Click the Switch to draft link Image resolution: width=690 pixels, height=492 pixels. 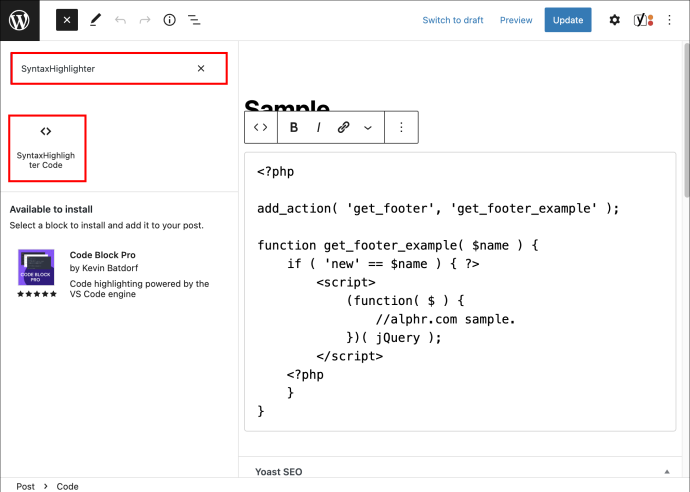coord(453,20)
